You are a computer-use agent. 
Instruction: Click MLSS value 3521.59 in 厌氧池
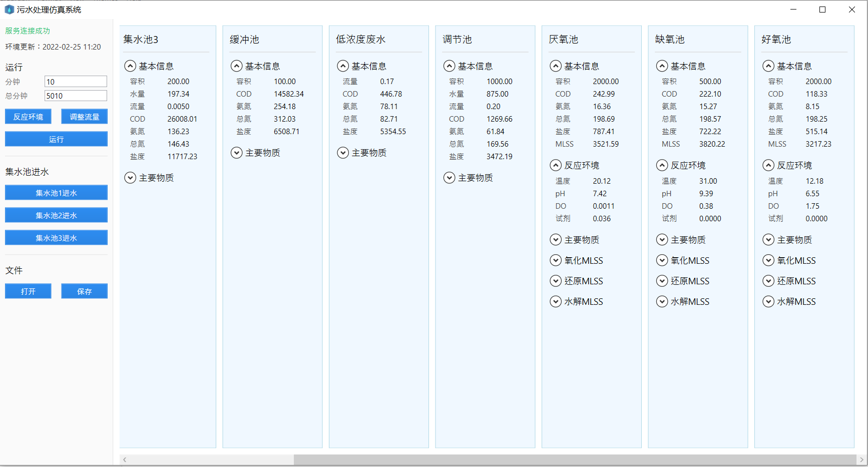[x=606, y=144]
